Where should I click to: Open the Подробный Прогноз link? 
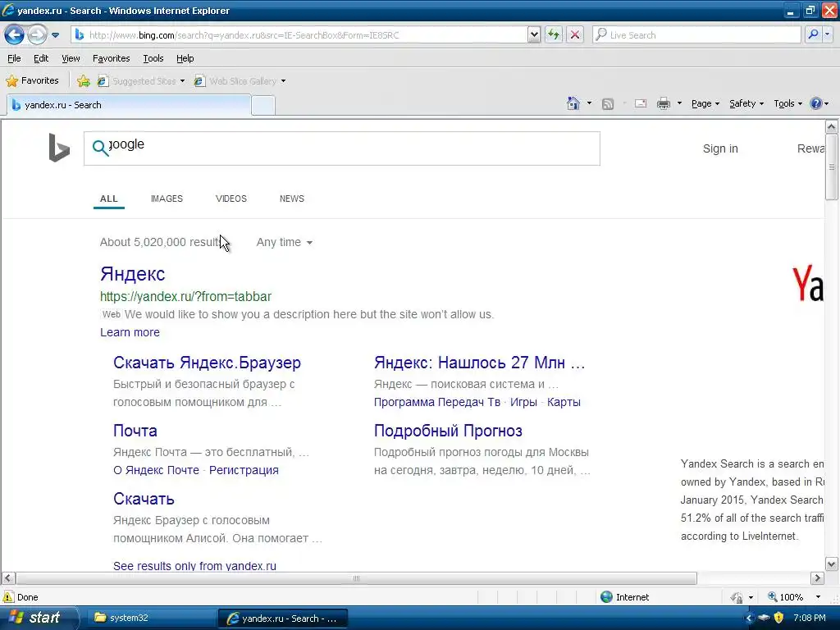(448, 431)
